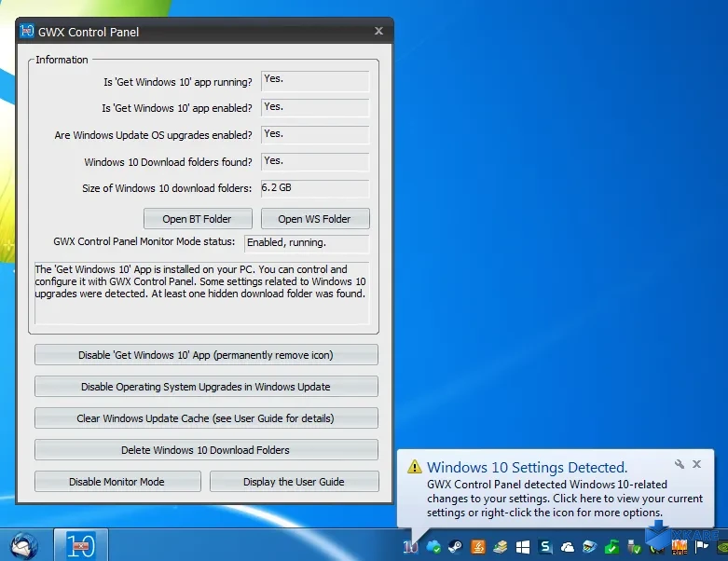The width and height of the screenshot is (728, 561).
Task: Click the wrench icon in the notification balloon
Action: 680,464
